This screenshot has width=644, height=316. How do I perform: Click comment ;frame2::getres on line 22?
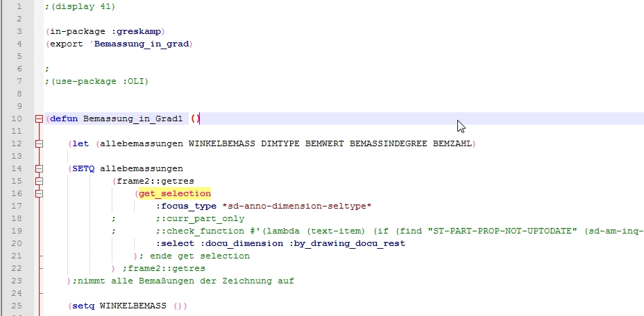pyautogui.click(x=164, y=269)
